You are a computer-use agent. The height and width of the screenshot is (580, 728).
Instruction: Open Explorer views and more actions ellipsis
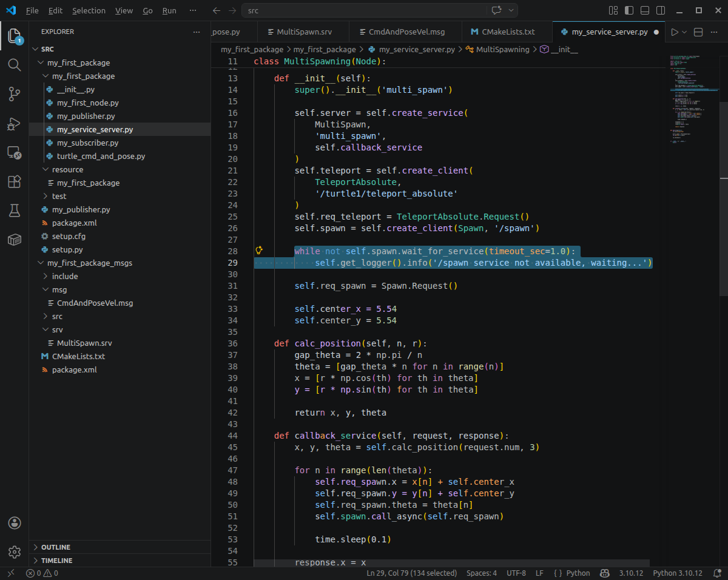[x=196, y=32]
